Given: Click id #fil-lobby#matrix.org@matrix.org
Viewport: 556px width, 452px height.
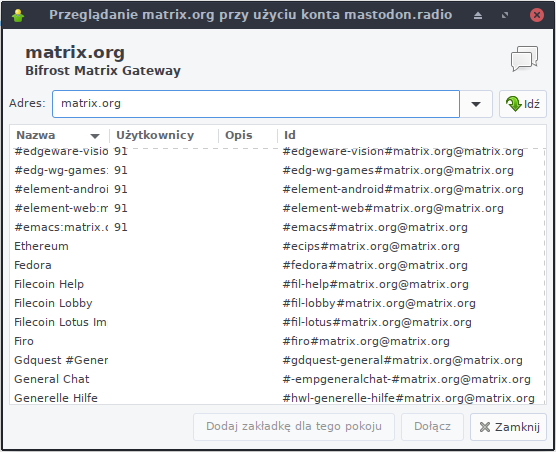Looking at the screenshot, I should coord(379,303).
